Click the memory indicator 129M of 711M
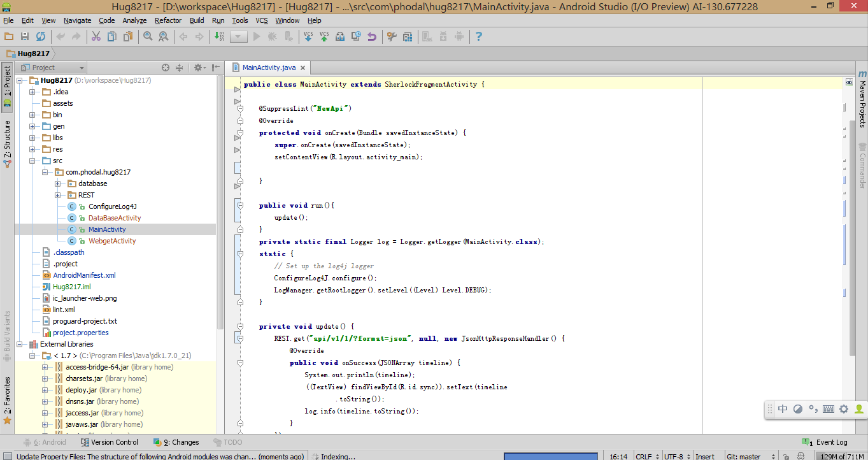Image resolution: width=868 pixels, height=460 pixels. point(841,456)
